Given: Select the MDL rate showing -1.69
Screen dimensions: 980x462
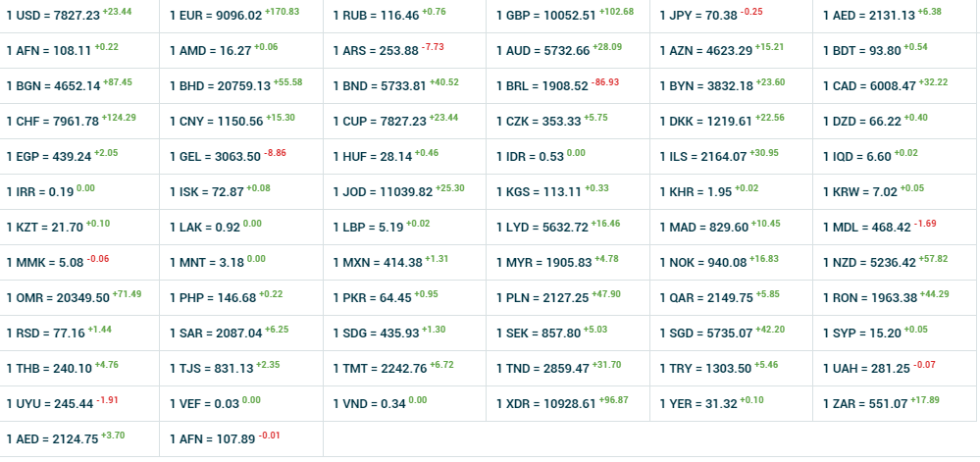Looking at the screenshot, I should 865,228.
